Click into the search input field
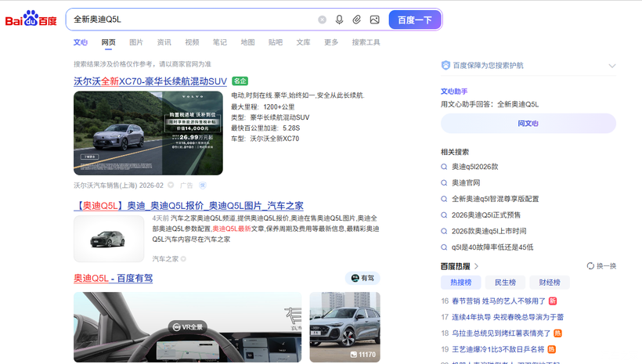 click(x=188, y=20)
